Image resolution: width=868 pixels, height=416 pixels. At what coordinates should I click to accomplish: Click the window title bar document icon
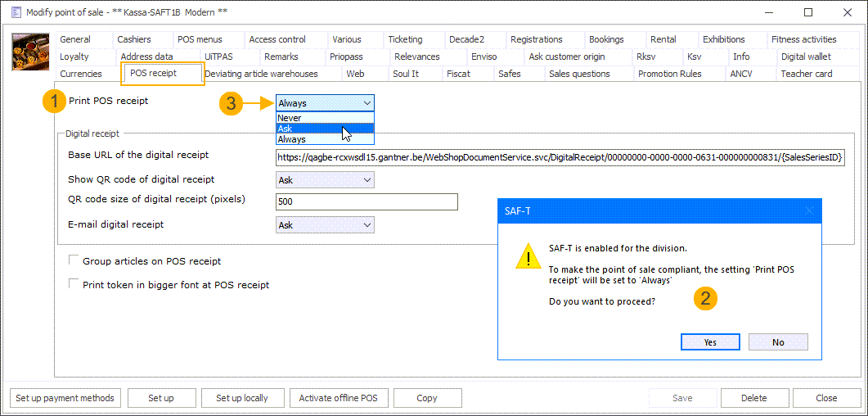tap(16, 12)
